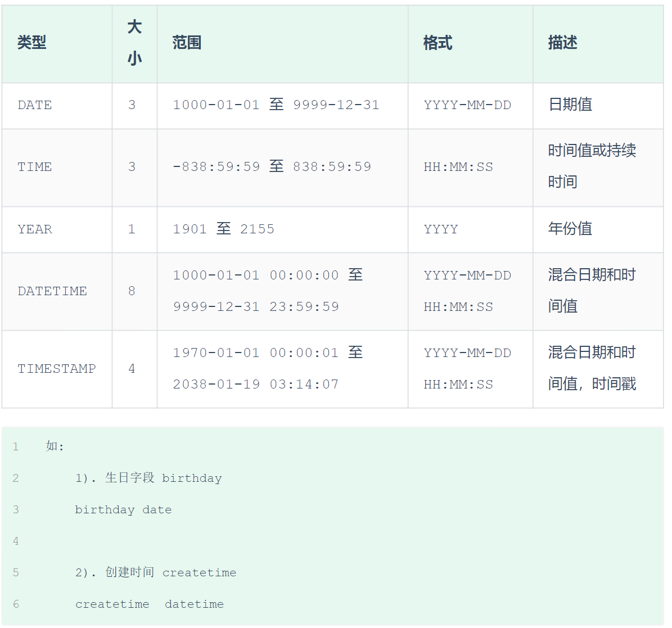The height and width of the screenshot is (628, 672).
Task: Click the 类型 column header
Action: pos(32,43)
